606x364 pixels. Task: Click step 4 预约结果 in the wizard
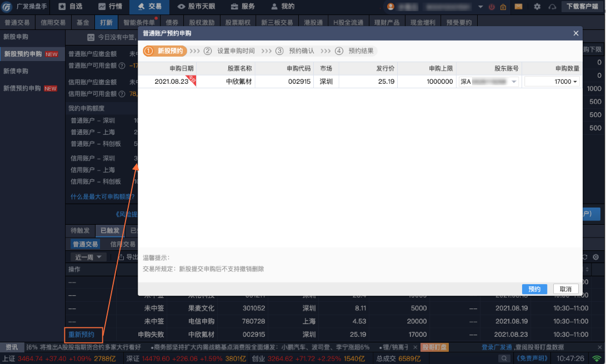point(354,51)
